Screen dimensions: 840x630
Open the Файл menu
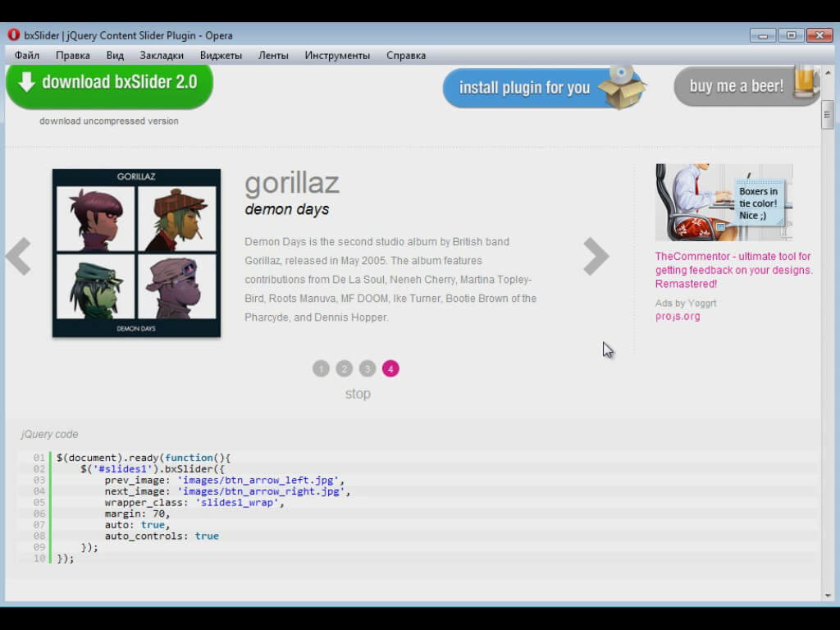coord(27,55)
